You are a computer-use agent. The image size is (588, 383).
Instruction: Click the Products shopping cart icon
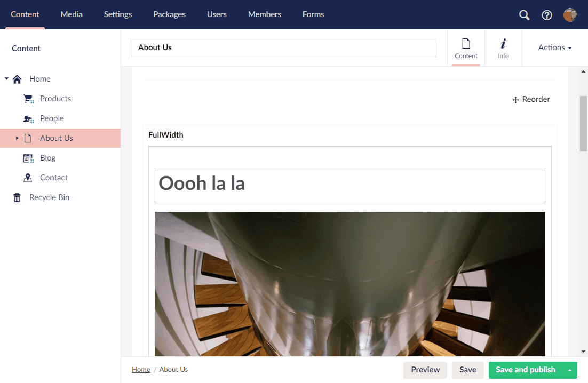click(28, 99)
